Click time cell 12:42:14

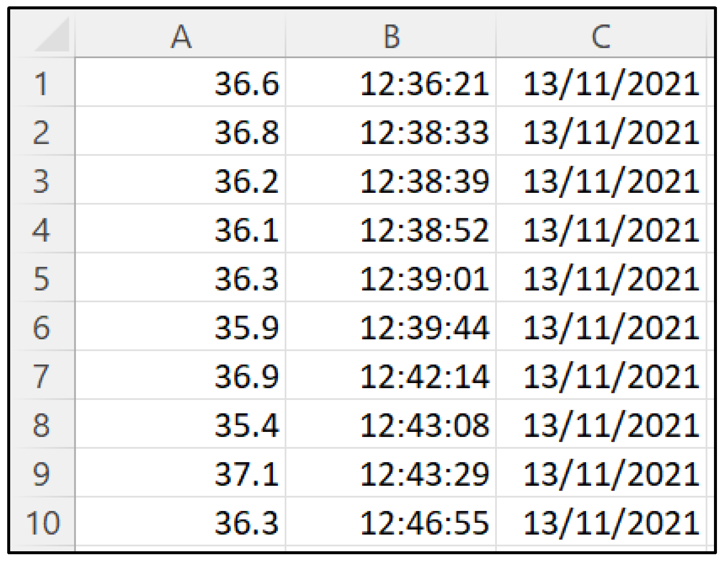click(x=424, y=376)
